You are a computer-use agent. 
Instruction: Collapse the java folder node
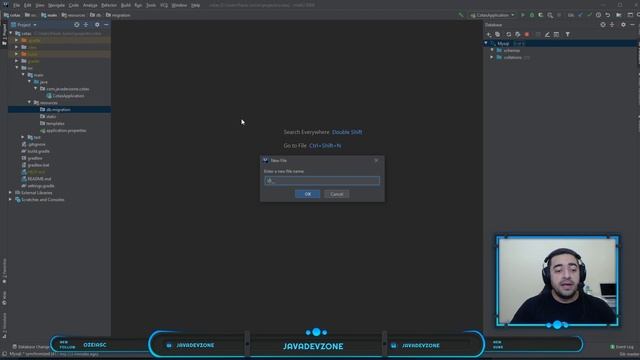click(x=29, y=82)
